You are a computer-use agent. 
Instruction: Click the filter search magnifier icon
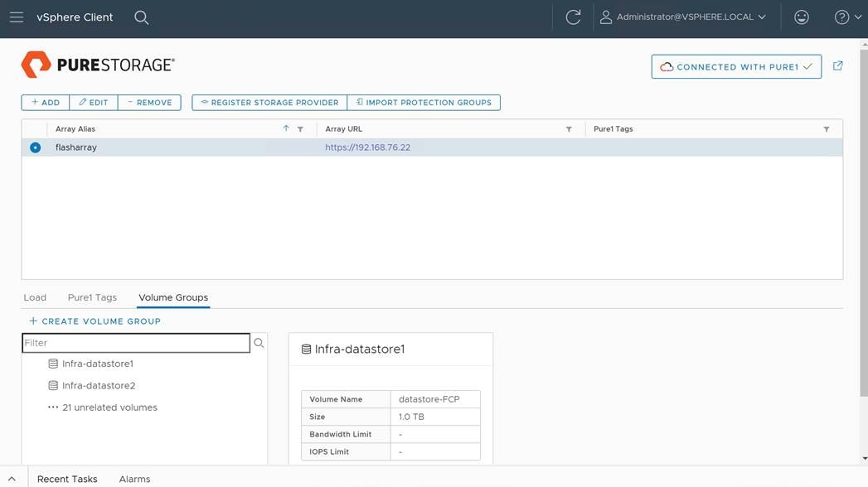(259, 343)
